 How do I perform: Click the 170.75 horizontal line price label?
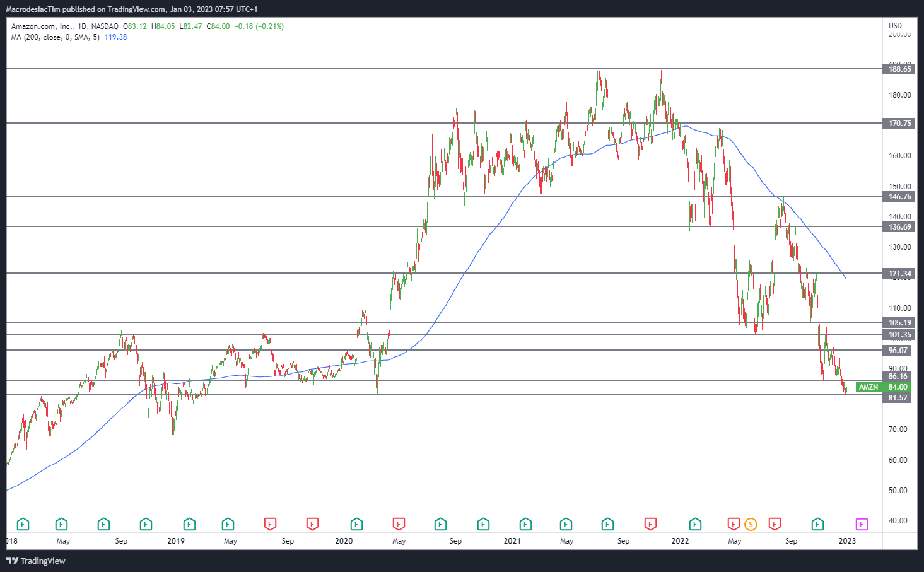(x=899, y=124)
